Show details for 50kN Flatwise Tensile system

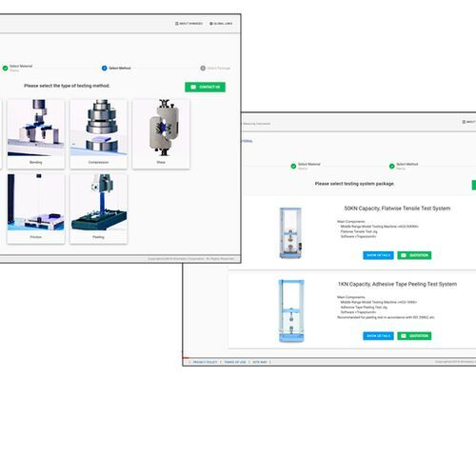378,255
